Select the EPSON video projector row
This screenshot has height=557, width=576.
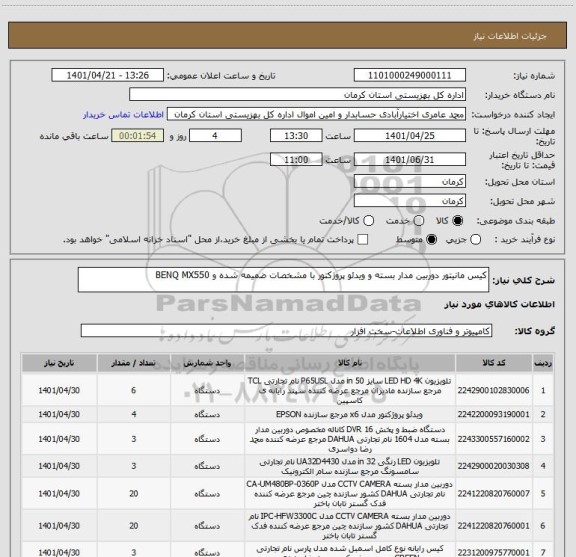click(287, 414)
